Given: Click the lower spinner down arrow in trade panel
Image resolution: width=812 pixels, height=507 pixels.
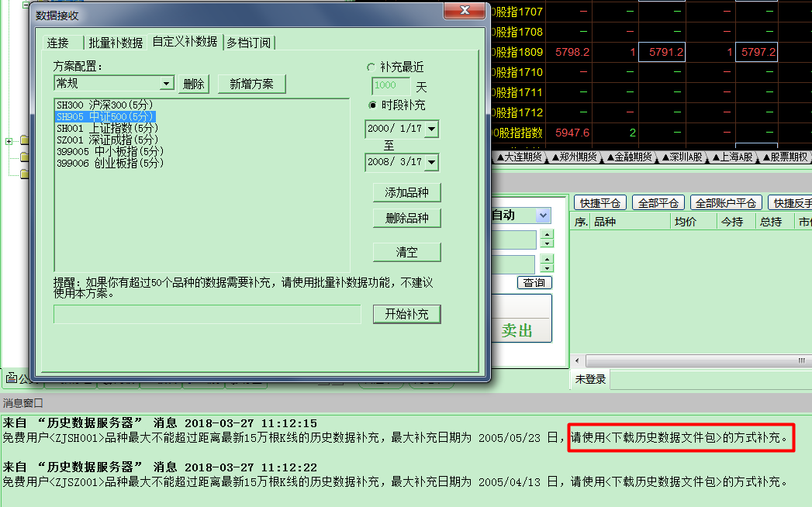Looking at the screenshot, I should pos(547,267).
